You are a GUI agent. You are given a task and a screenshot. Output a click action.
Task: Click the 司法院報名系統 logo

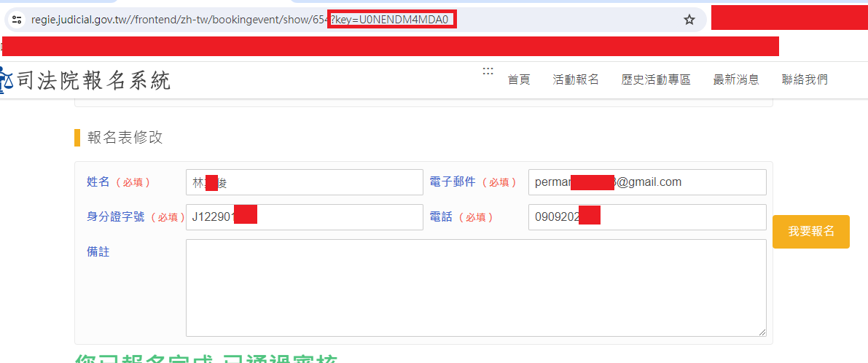point(85,81)
